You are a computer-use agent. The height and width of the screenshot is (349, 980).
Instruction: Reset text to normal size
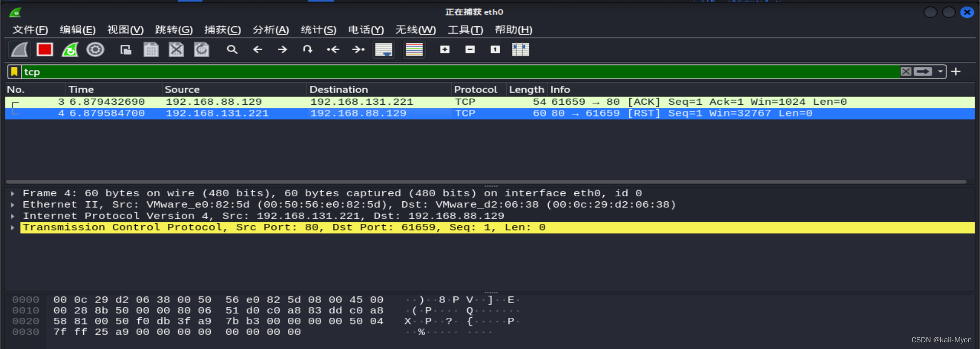click(x=495, y=50)
